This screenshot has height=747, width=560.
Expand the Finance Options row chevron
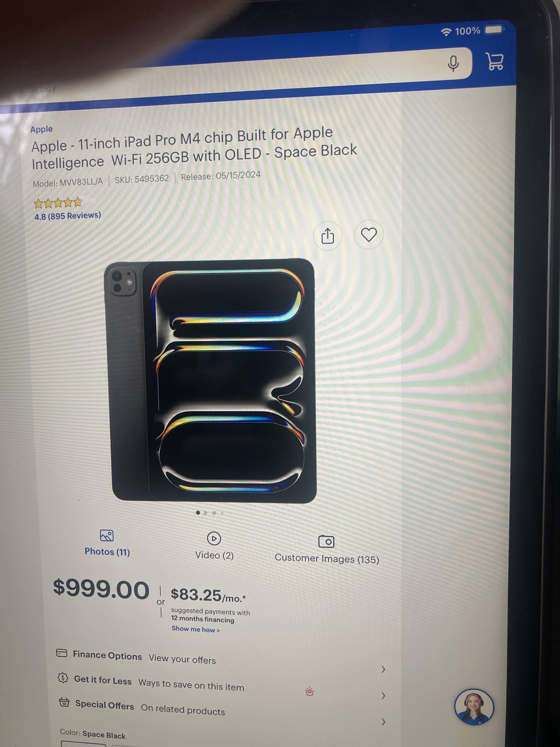tap(383, 669)
